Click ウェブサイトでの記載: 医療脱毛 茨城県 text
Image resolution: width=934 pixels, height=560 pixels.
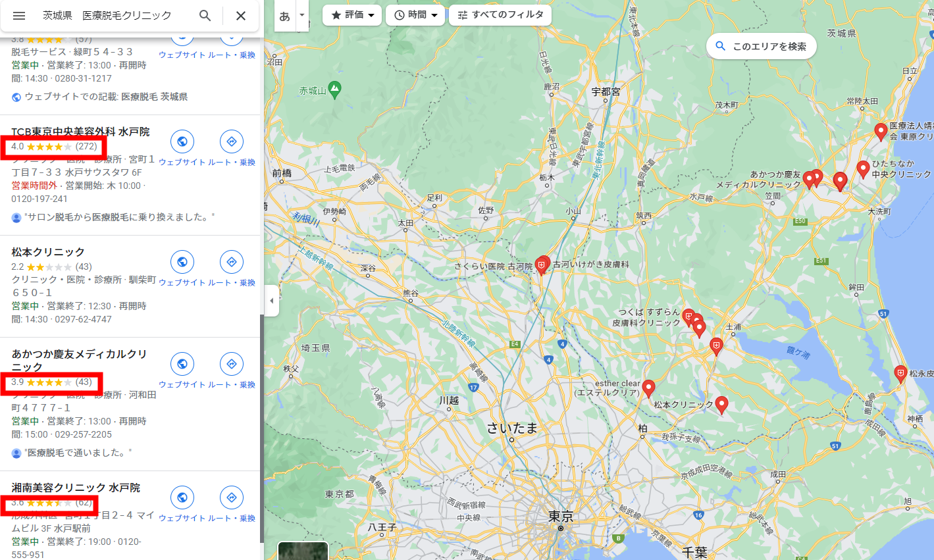(x=106, y=97)
